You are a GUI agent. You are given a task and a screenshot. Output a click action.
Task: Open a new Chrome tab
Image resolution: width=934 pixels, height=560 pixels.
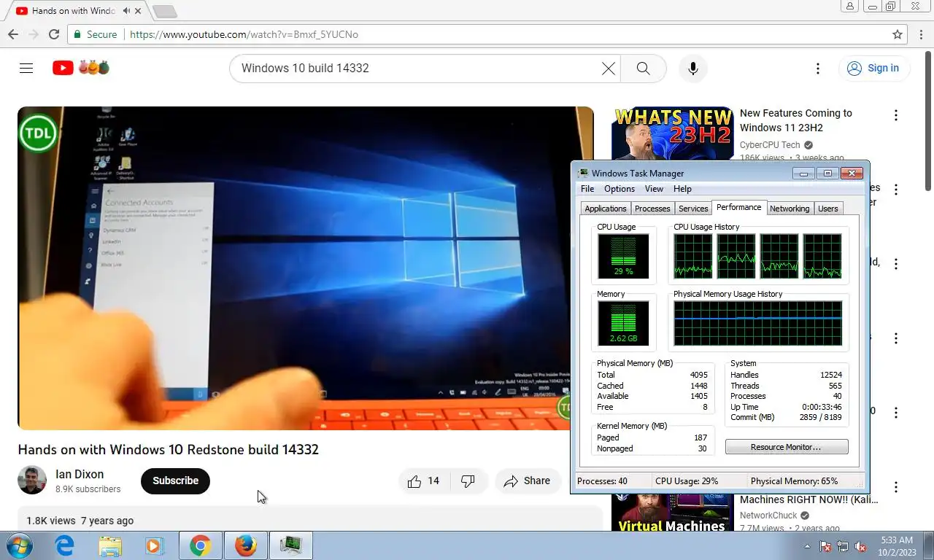[165, 11]
